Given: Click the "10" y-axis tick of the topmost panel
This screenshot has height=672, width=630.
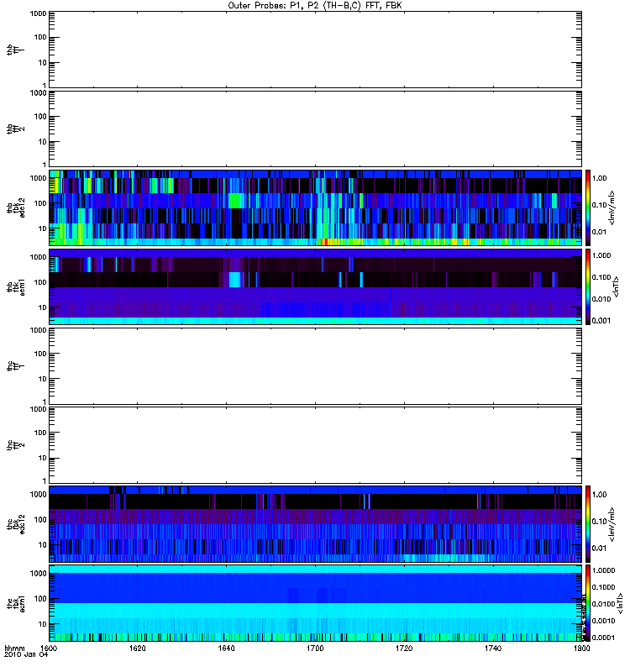Looking at the screenshot, I should coord(43,62).
